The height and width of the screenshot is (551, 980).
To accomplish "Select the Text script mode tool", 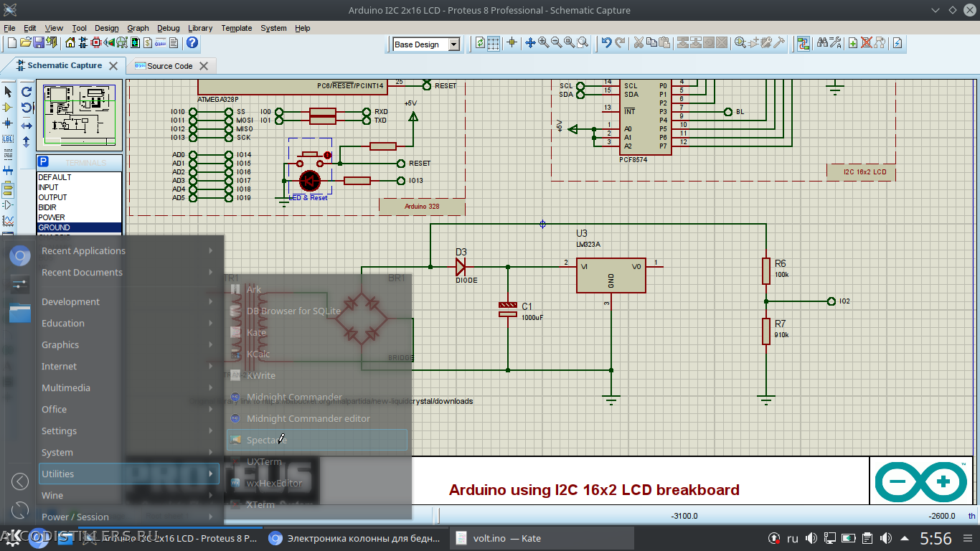I will click(9, 154).
